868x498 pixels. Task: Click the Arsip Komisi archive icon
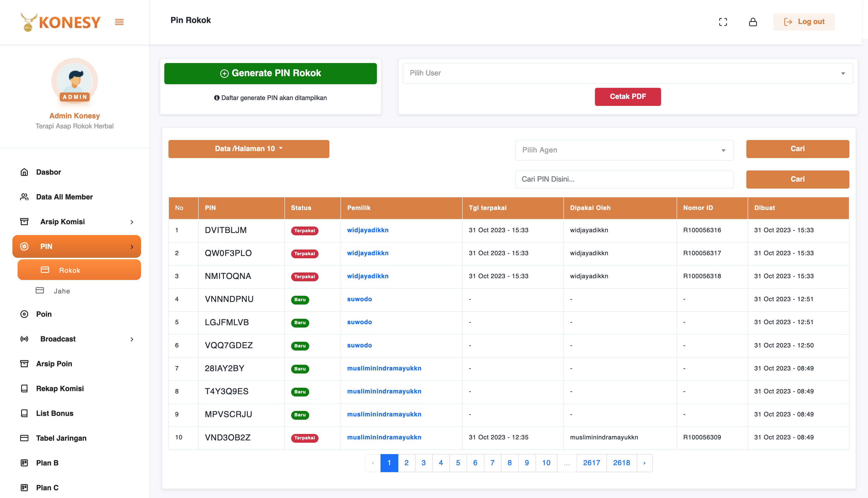[x=24, y=222]
